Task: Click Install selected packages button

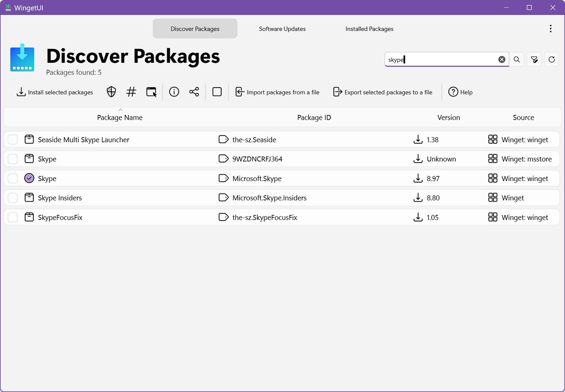Action: pos(54,92)
